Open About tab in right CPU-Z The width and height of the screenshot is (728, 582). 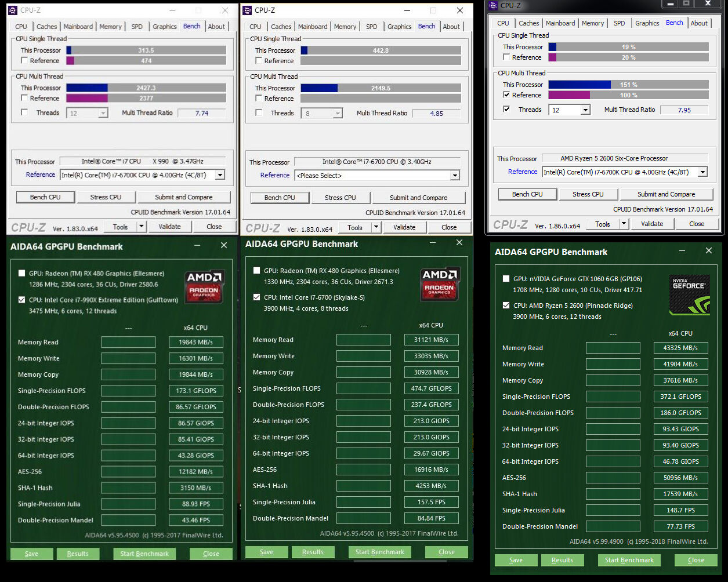coord(699,23)
